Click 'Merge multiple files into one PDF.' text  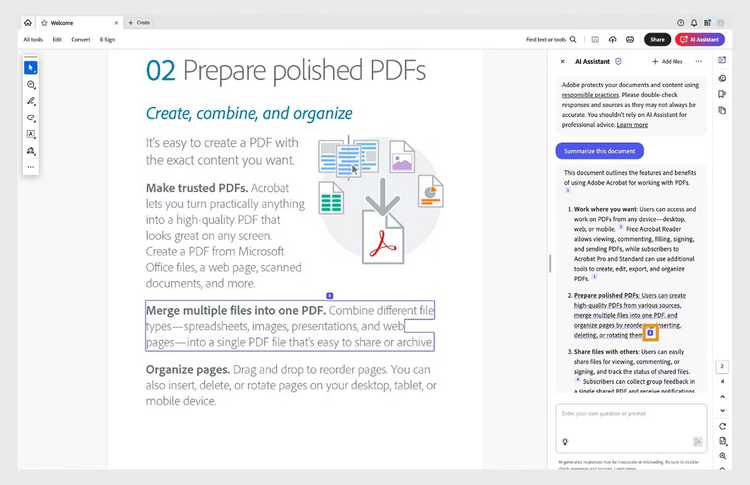pos(236,310)
